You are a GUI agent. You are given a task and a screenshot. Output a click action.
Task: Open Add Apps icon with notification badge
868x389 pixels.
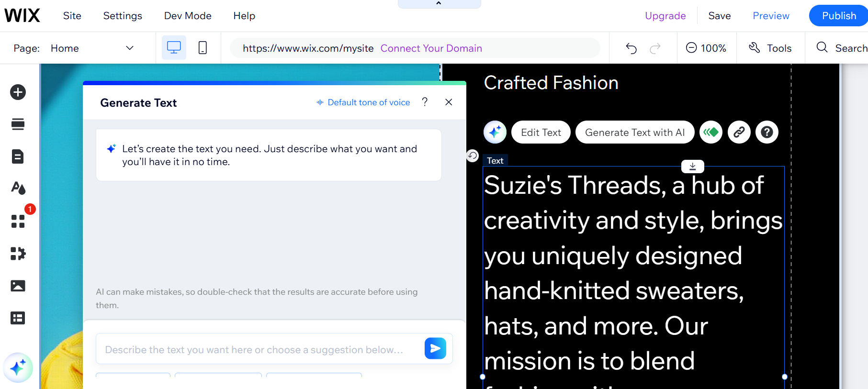pos(18,221)
